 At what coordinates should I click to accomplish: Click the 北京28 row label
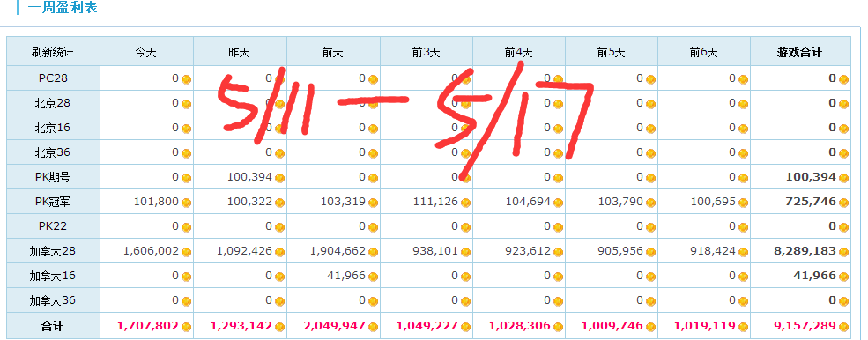(x=53, y=103)
